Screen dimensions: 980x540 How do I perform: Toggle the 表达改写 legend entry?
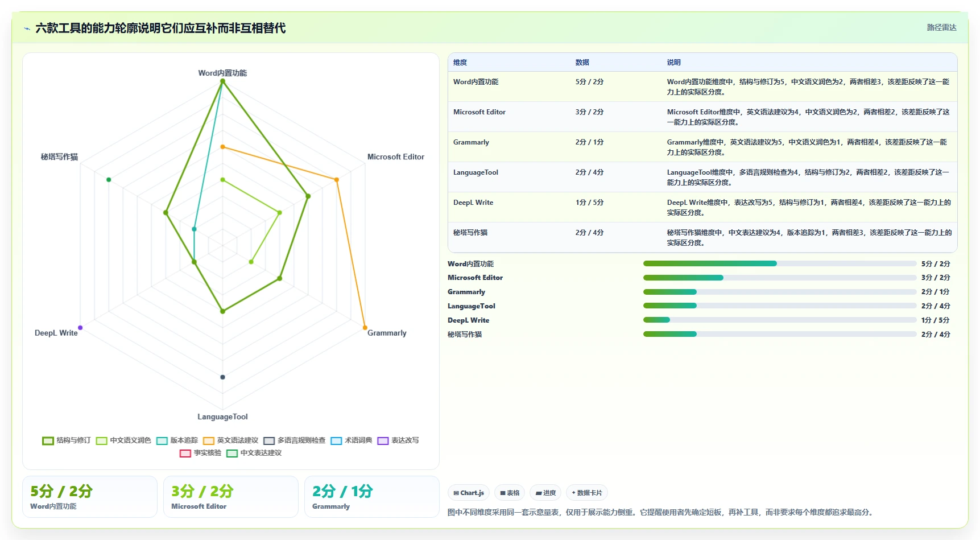click(x=398, y=440)
